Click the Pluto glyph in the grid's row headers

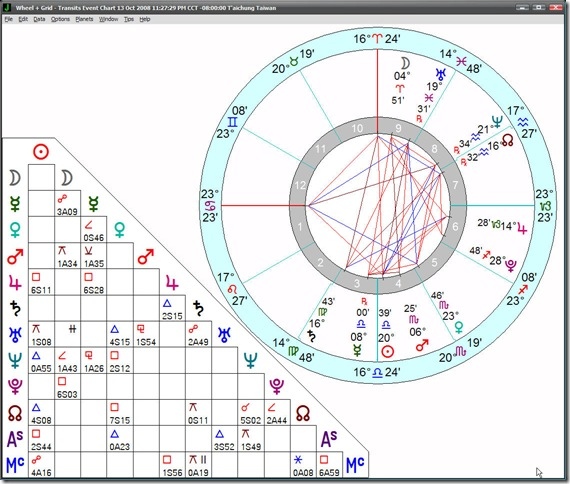15,387
